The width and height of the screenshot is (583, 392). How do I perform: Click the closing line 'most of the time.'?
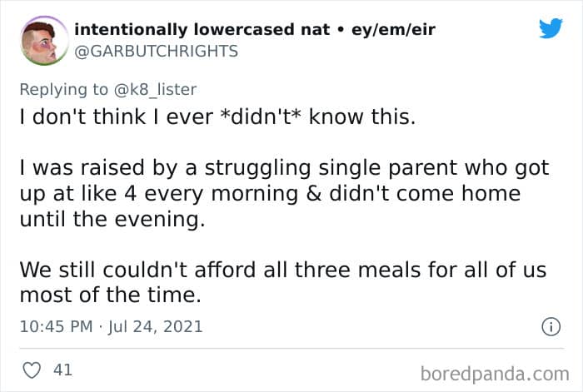(97, 295)
